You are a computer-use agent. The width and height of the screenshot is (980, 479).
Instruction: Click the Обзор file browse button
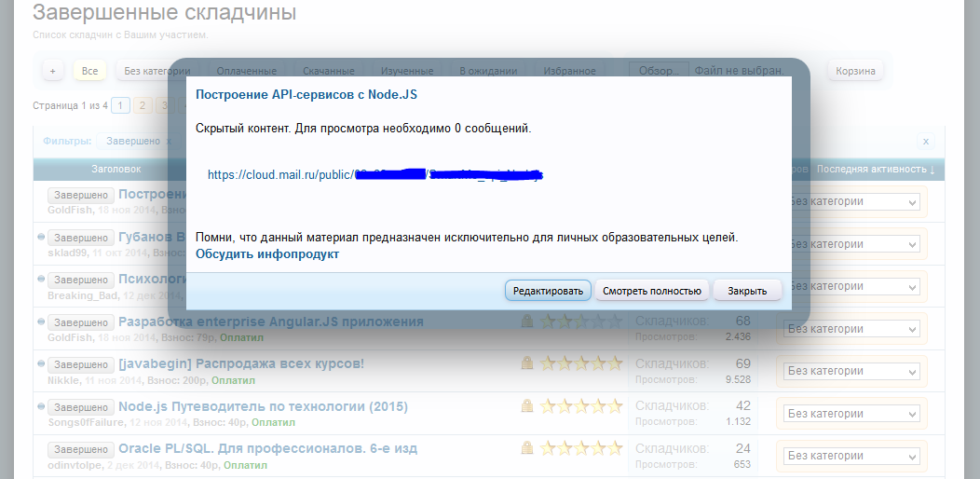tap(659, 71)
